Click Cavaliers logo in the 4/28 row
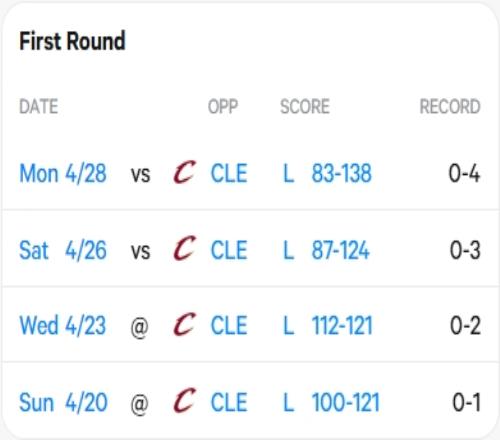 click(x=184, y=172)
